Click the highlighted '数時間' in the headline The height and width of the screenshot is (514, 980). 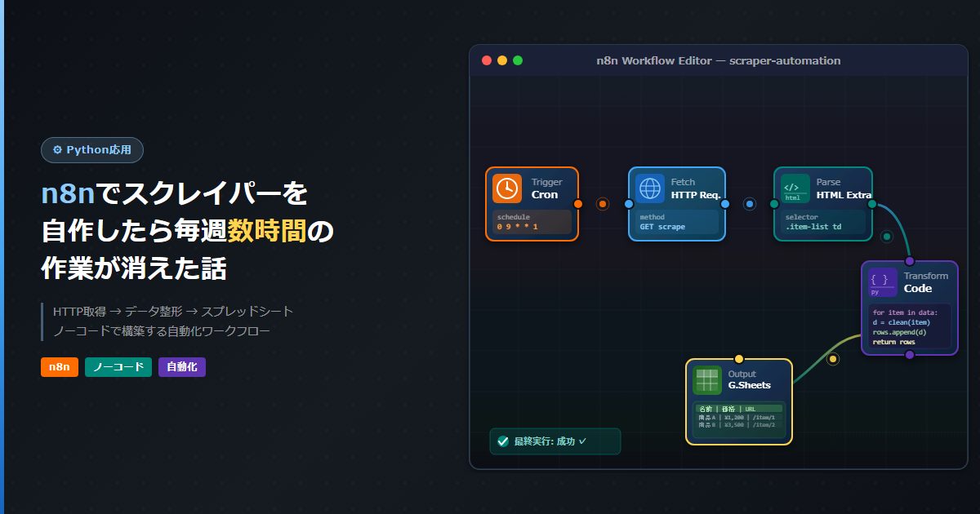267,231
